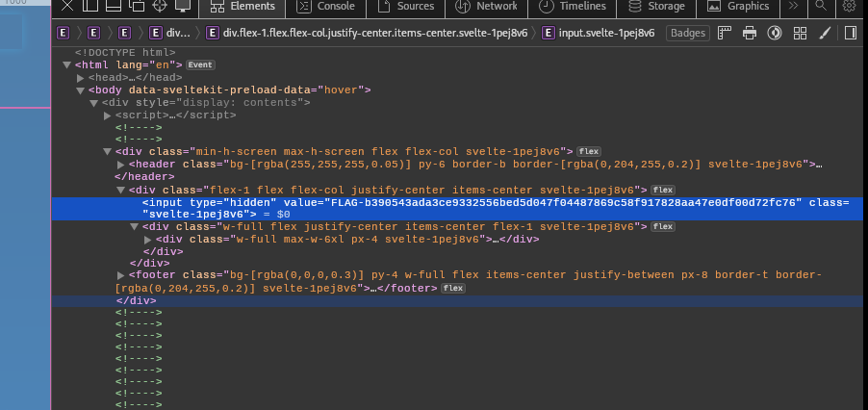Click flex badge on min-h-screen div
Screen dimensions: 868x410
click(588, 152)
